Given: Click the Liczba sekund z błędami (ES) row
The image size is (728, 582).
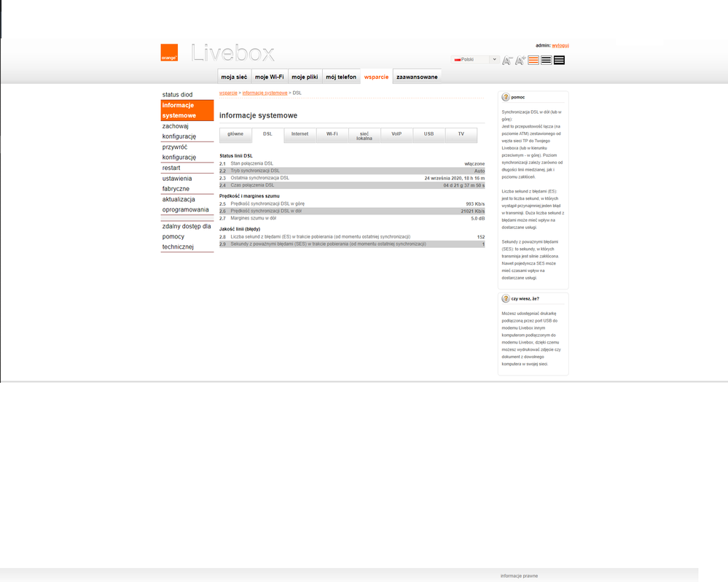Looking at the screenshot, I should 352,237.
